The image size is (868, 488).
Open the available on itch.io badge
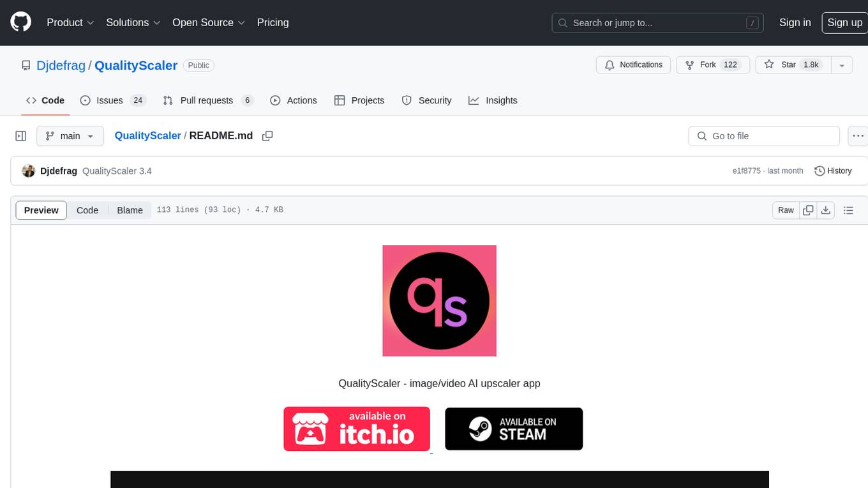pyautogui.click(x=357, y=429)
